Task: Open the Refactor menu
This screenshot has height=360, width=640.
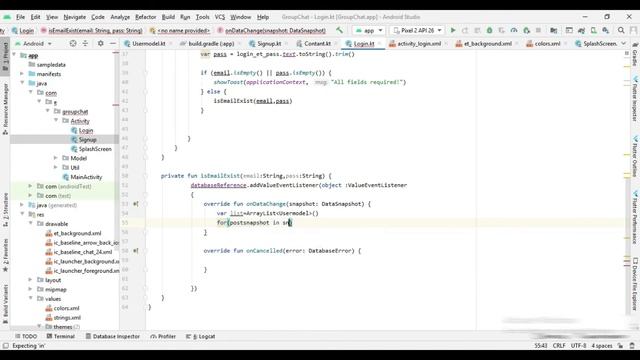Action: (146, 17)
